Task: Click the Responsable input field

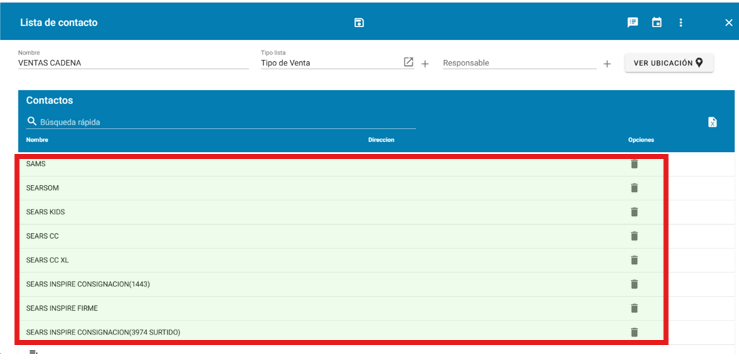Action: (x=519, y=63)
